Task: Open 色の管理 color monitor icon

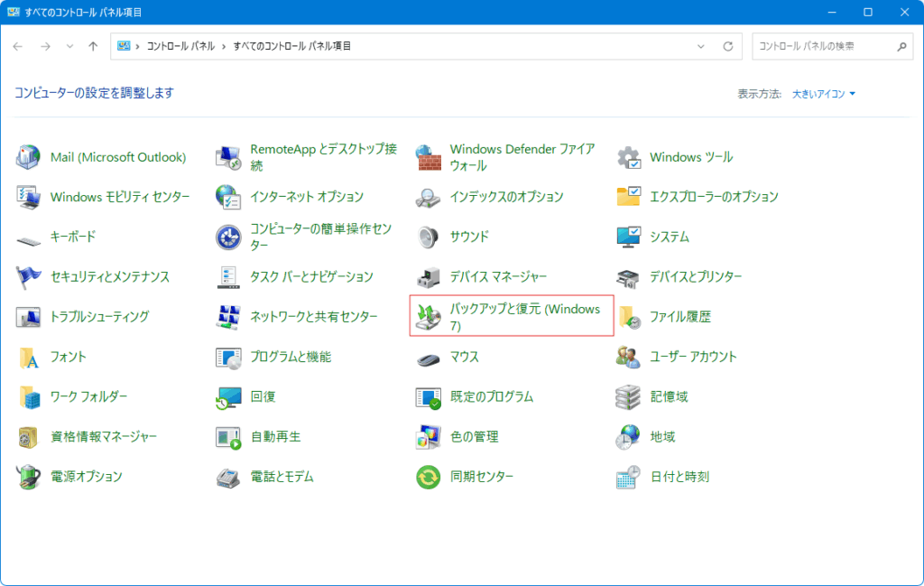Action: click(429, 437)
